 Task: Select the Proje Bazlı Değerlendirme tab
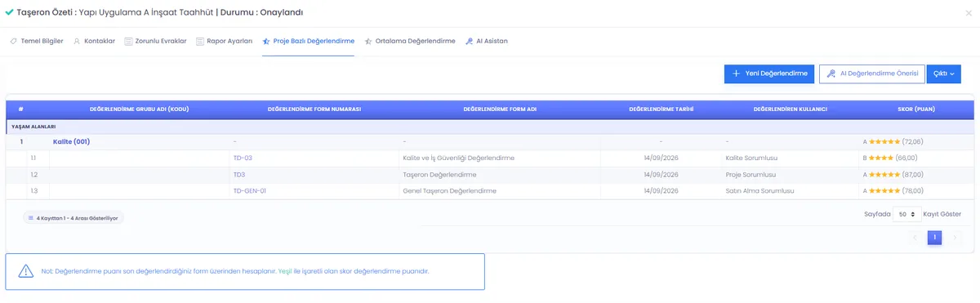[308, 41]
